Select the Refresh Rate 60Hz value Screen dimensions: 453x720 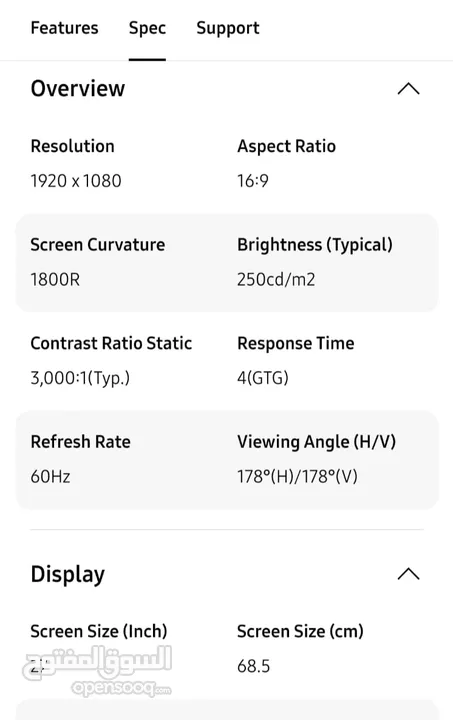pos(50,477)
